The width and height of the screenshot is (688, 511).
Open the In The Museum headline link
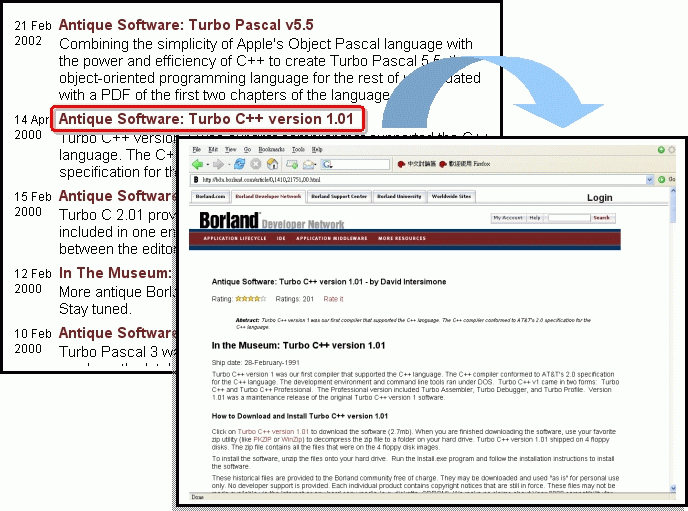pos(115,273)
